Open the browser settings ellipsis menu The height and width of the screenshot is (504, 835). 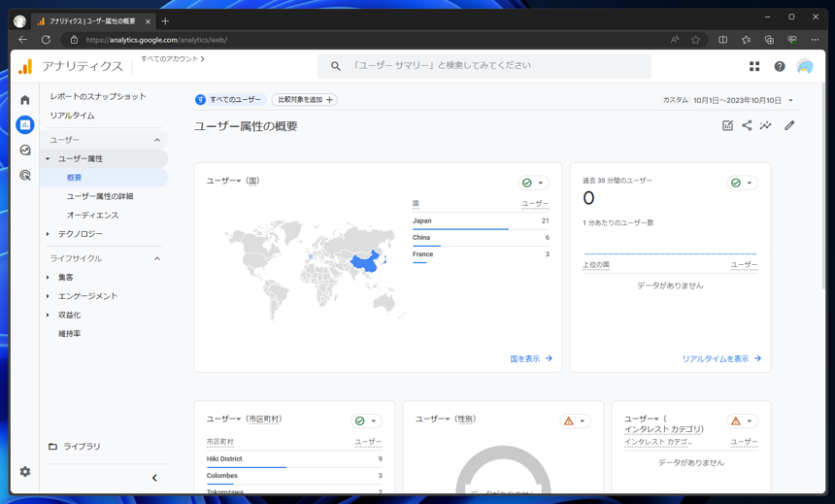point(815,40)
